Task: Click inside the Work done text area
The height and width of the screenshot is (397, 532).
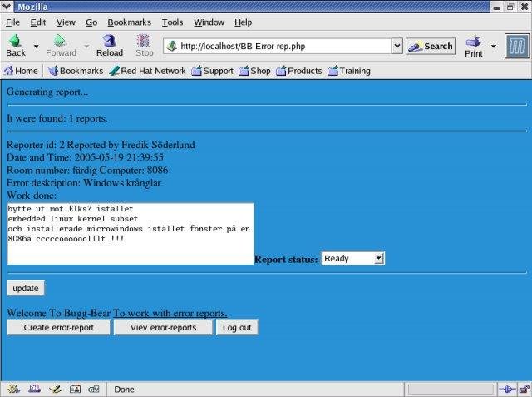Action: 131,234
